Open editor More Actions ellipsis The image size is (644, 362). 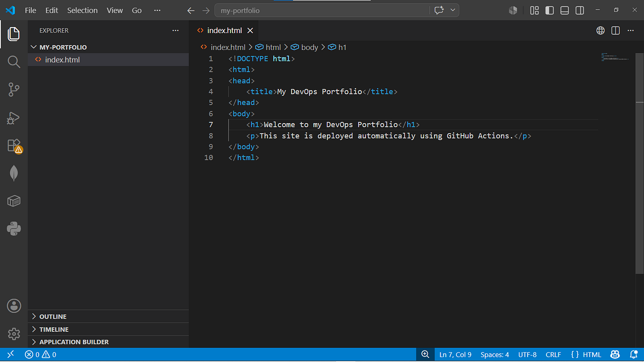(x=630, y=30)
